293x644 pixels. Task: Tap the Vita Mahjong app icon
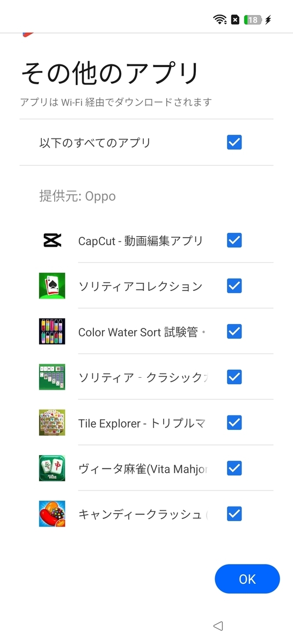pos(52,469)
